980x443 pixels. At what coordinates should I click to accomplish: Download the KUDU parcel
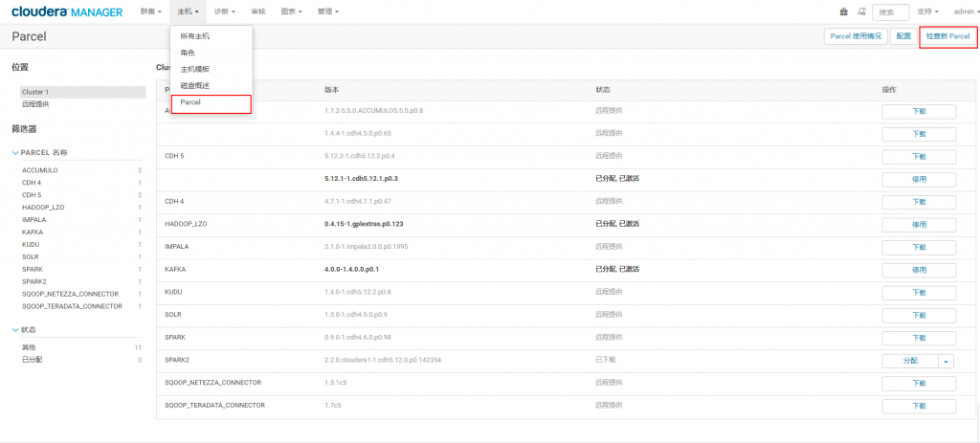[x=919, y=293]
